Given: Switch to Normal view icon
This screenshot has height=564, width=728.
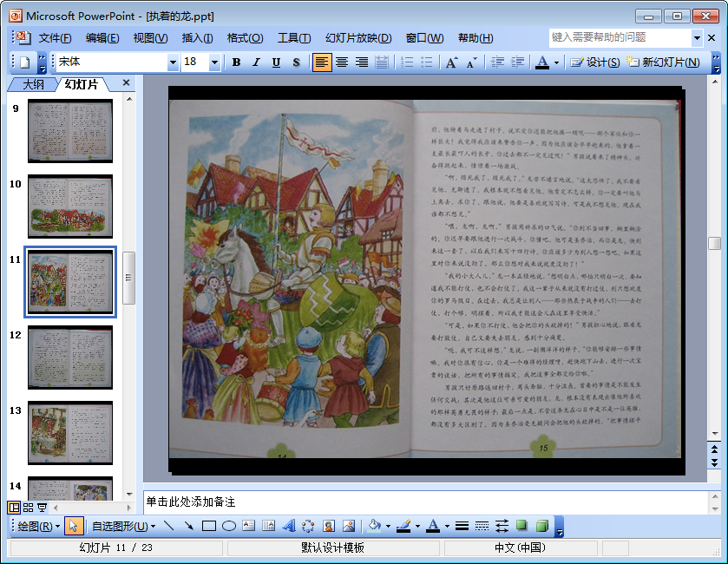Looking at the screenshot, I should pos(15,508).
